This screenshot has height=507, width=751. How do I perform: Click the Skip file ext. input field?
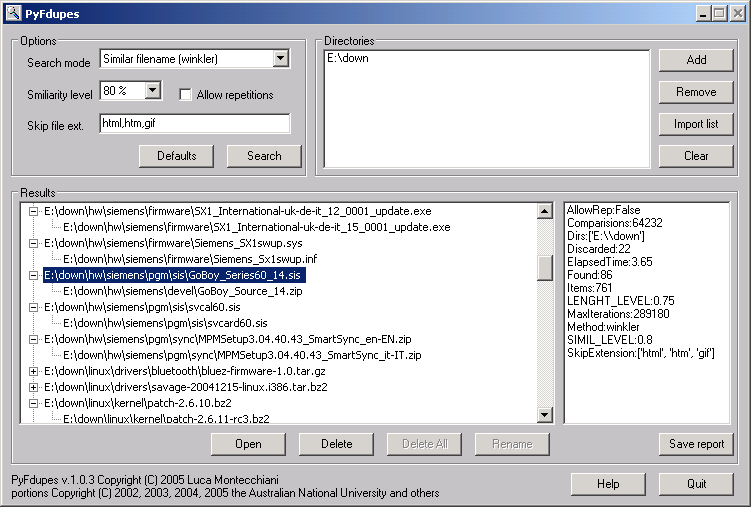coord(195,124)
